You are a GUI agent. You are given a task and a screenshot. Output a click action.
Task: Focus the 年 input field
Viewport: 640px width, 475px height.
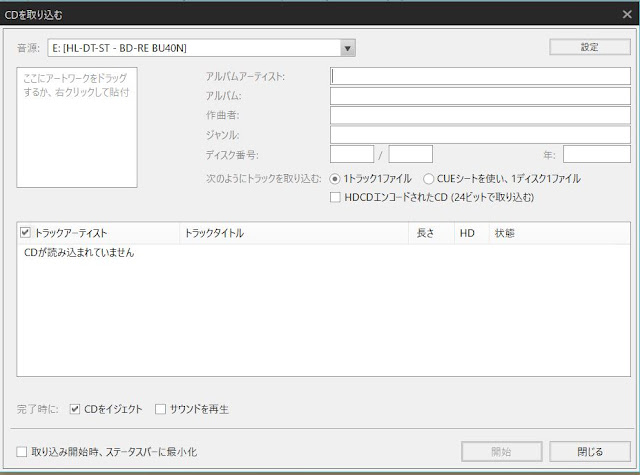tap(597, 154)
